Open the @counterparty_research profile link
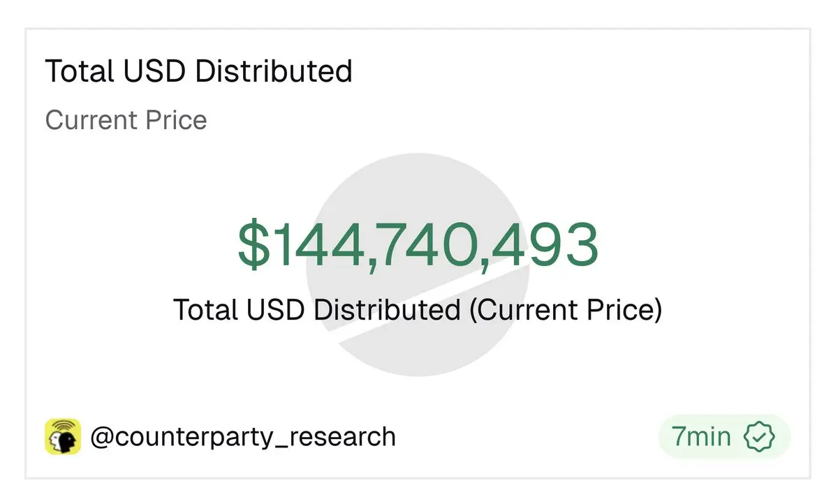Viewport: 838px width, 504px height. 243,437
